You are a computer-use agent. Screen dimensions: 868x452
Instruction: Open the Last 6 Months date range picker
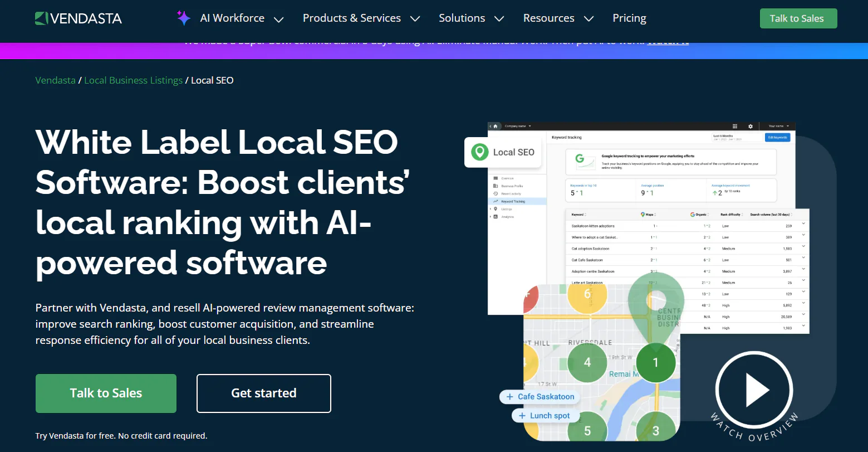pos(737,137)
